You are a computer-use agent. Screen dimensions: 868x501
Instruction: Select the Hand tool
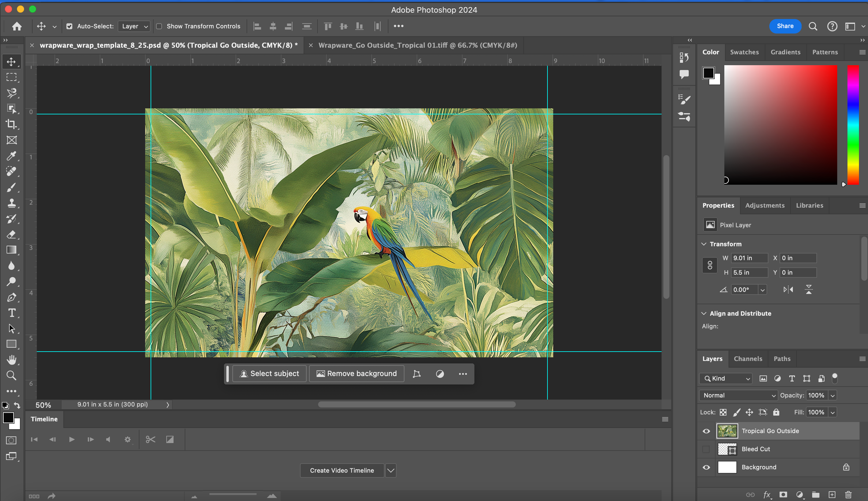11,360
